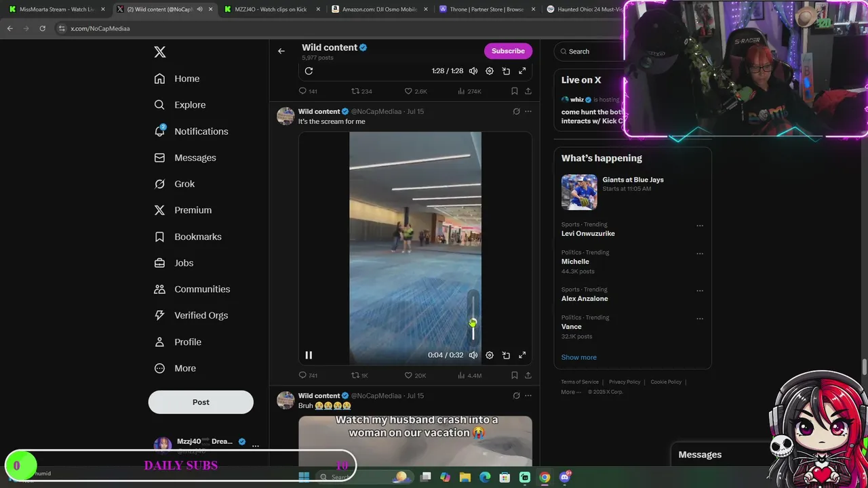Image resolution: width=868 pixels, height=488 pixels.
Task: View analytics showing 274K views
Action: [x=469, y=91]
